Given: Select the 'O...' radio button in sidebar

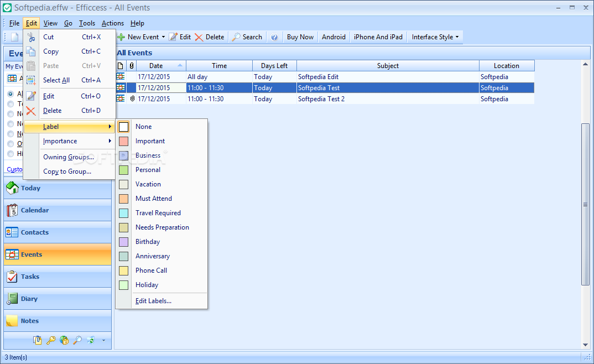Looking at the screenshot, I should click(x=11, y=144).
